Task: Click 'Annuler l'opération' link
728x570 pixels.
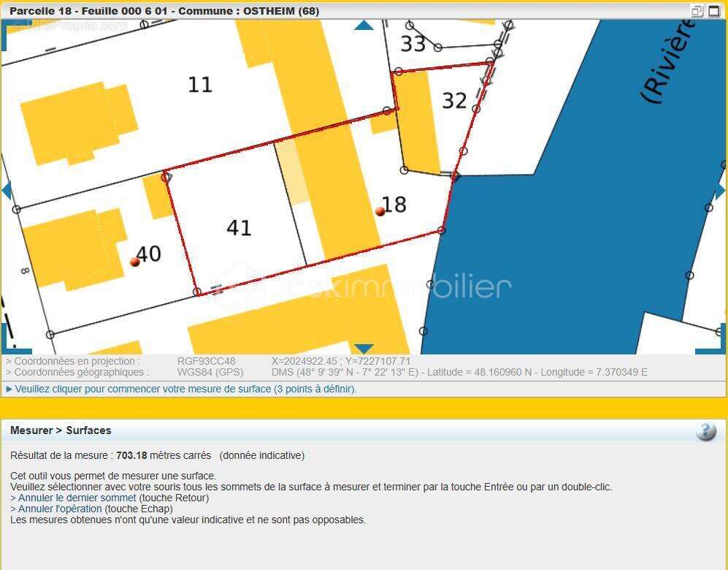Action: pos(60,509)
